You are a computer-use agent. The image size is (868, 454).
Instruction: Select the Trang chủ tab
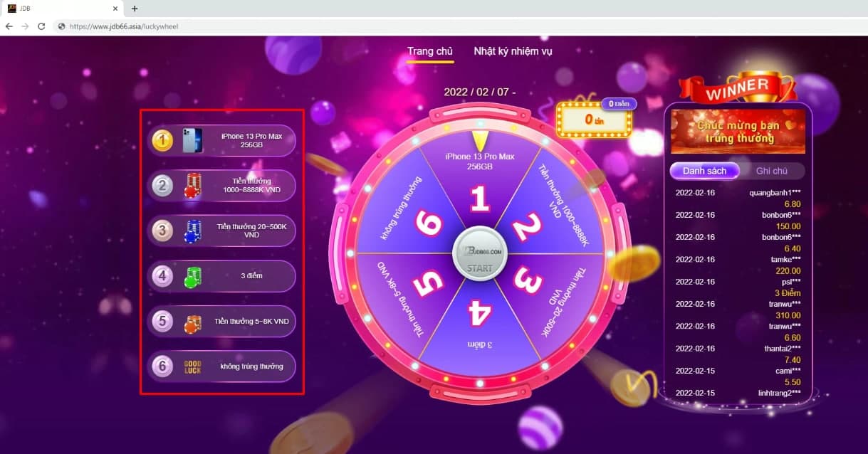pyautogui.click(x=430, y=51)
